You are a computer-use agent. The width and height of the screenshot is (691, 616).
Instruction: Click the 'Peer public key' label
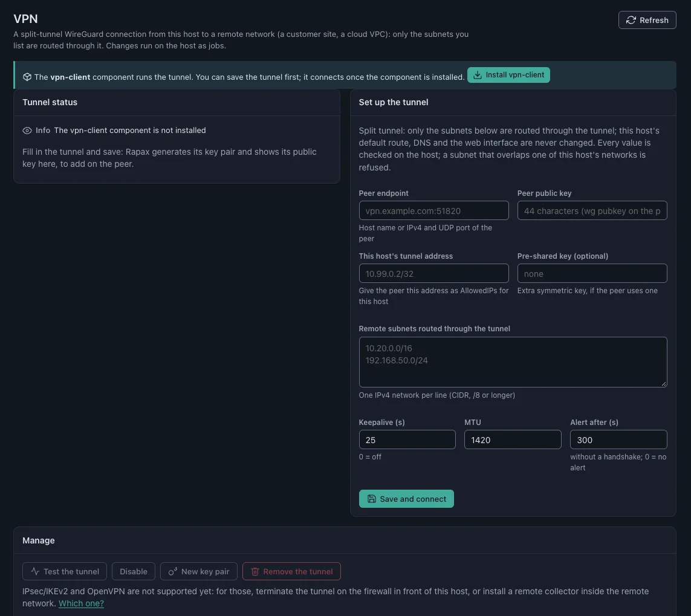pos(544,193)
